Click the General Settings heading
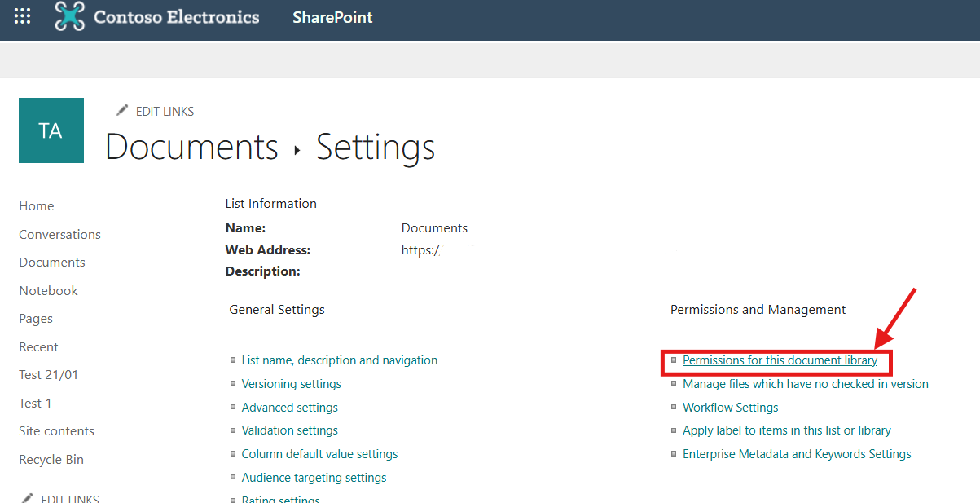The image size is (980, 503). tap(277, 310)
